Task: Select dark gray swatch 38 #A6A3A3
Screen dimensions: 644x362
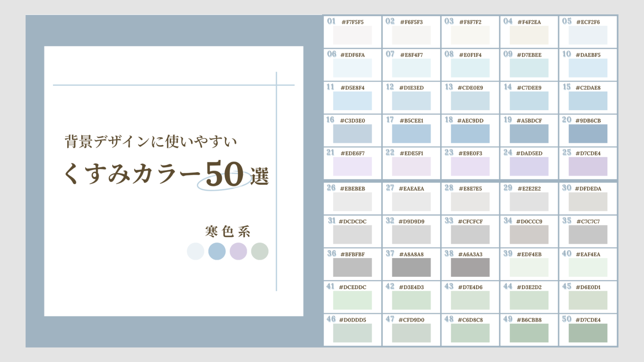Action: (469, 267)
